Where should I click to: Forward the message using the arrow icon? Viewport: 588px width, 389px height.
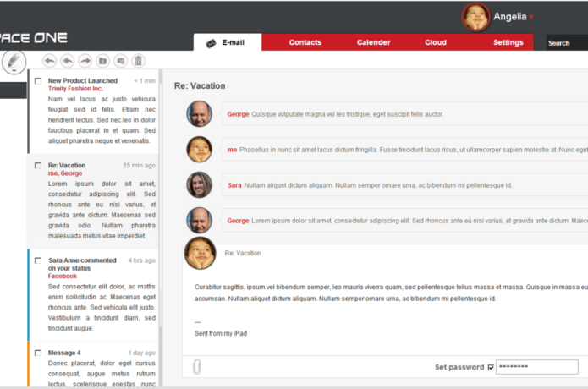point(85,61)
